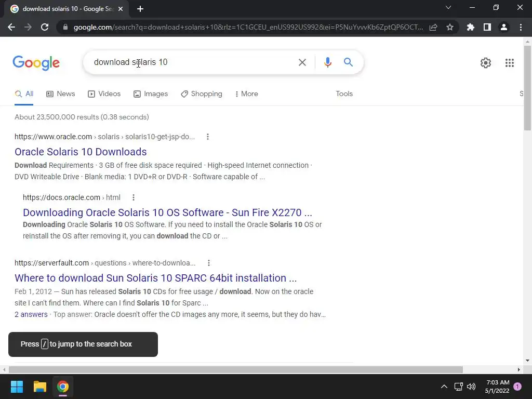532x399 pixels.
Task: Click Chrome icon in taskbar
Action: (63, 387)
